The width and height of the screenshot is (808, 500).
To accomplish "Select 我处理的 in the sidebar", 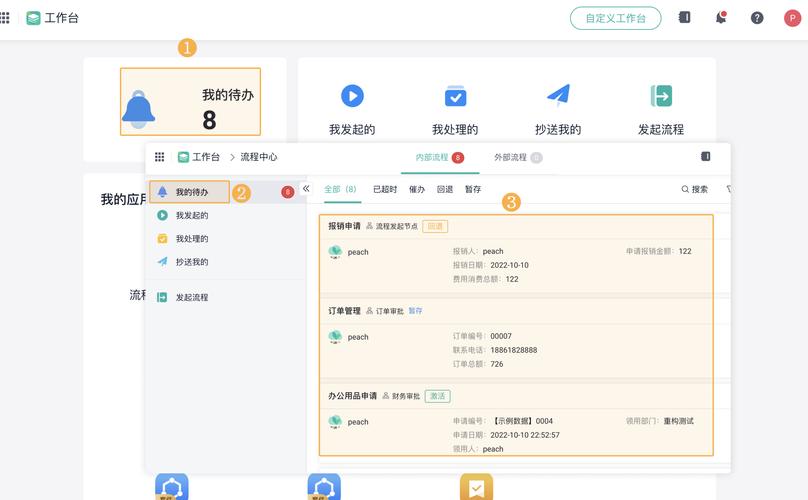I will (192, 239).
